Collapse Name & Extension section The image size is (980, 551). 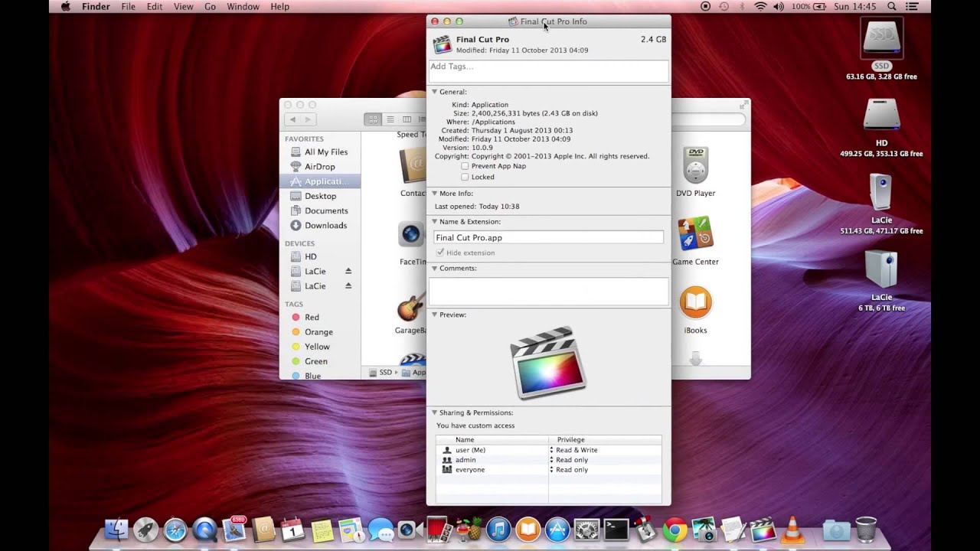coord(434,222)
